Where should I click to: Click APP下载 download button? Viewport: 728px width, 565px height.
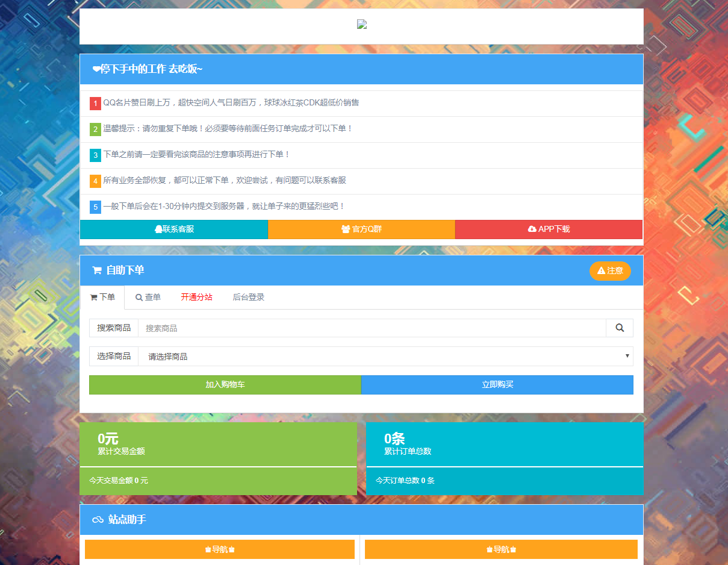[549, 229]
